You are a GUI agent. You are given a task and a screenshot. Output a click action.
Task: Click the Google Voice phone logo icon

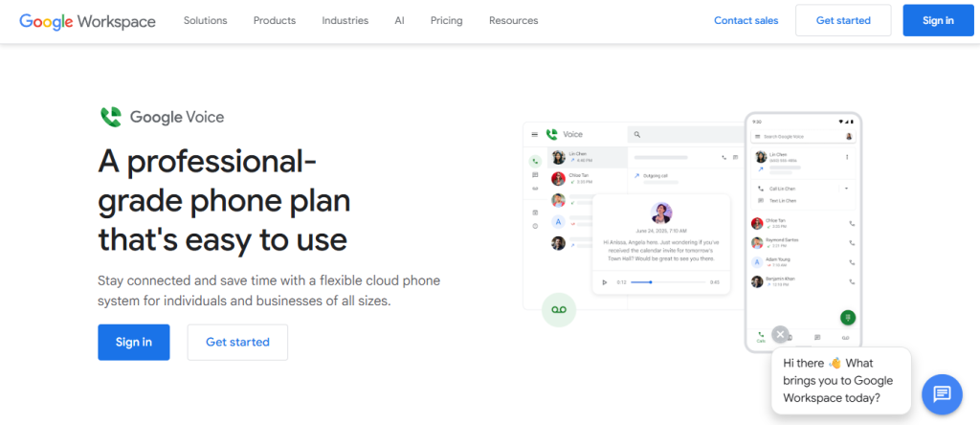pos(111,117)
